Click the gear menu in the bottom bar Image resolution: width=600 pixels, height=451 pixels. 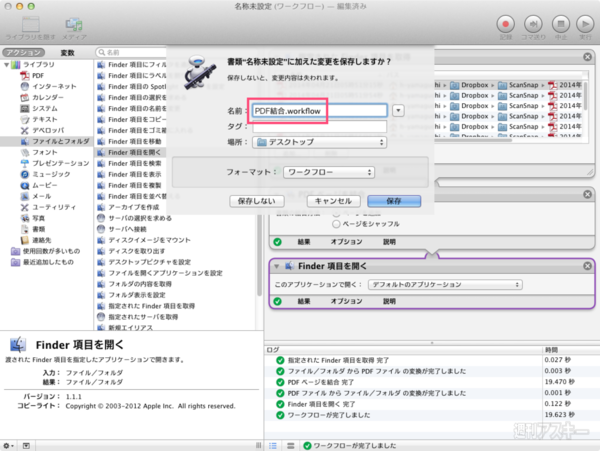8,446
